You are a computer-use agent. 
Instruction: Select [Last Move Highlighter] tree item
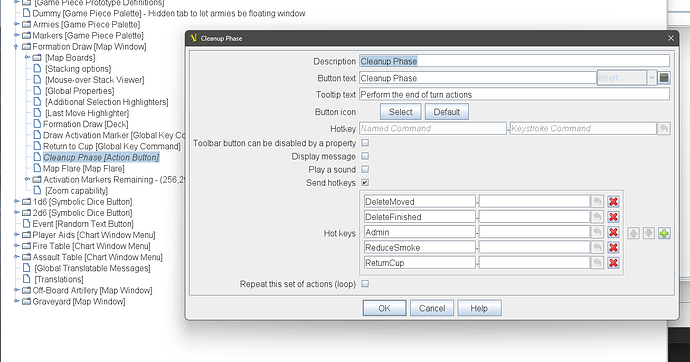87,113
